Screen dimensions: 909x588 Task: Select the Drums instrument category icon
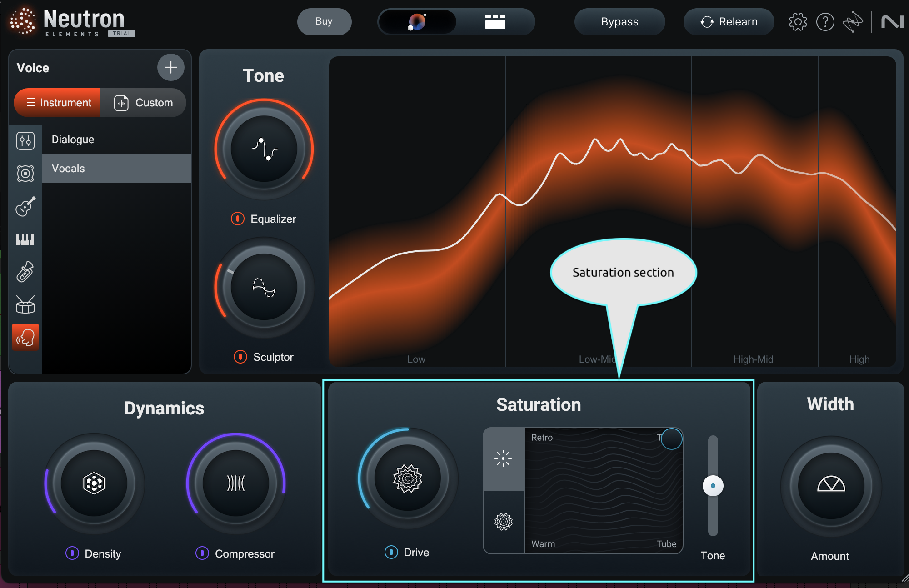[x=25, y=304]
